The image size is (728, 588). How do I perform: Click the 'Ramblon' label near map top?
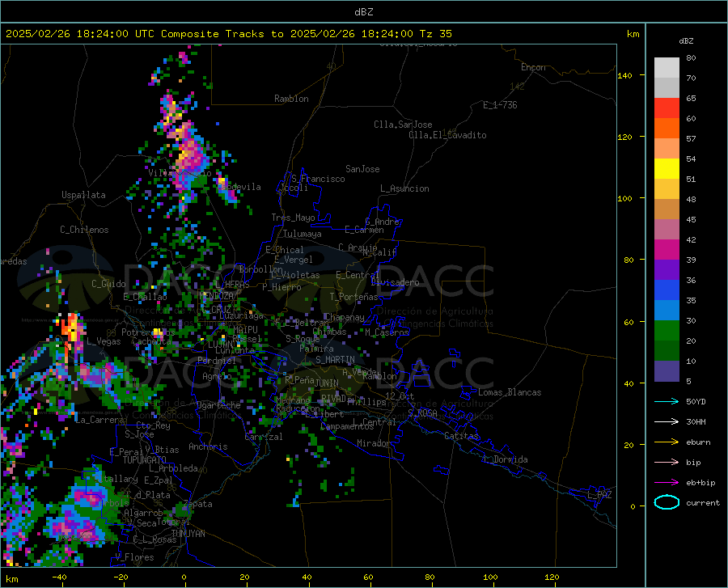coord(291,99)
